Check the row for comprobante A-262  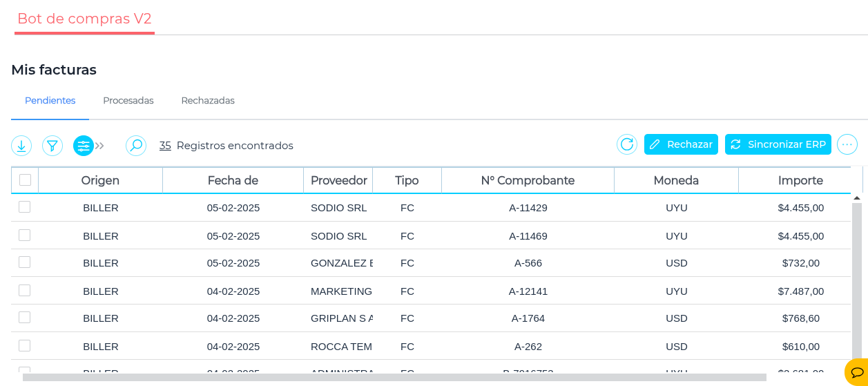point(25,345)
